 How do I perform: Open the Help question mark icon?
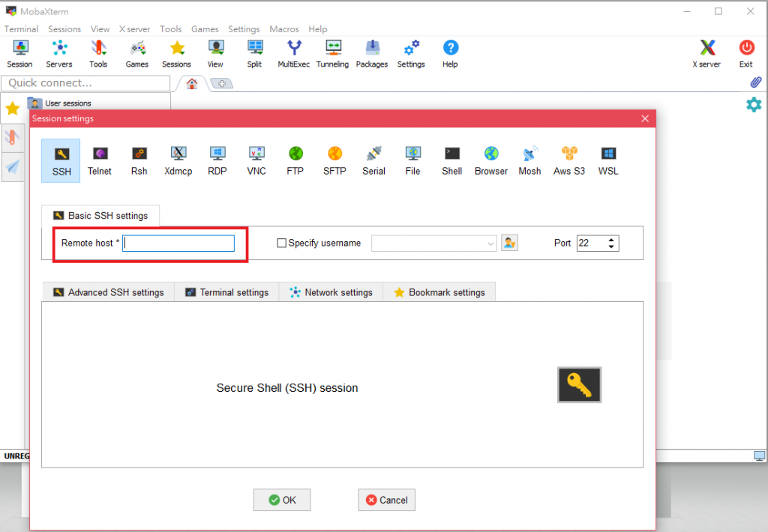(x=450, y=54)
